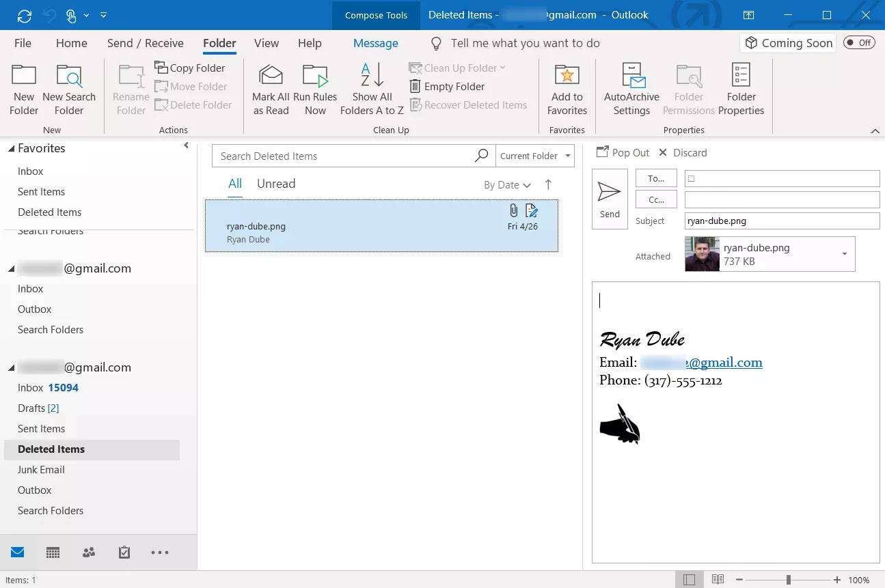Discard the draft message

click(x=683, y=153)
